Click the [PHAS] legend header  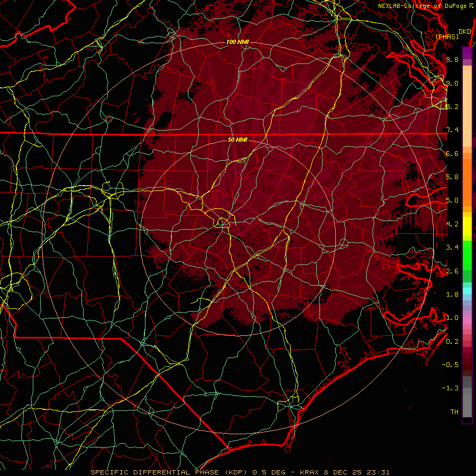click(x=447, y=36)
